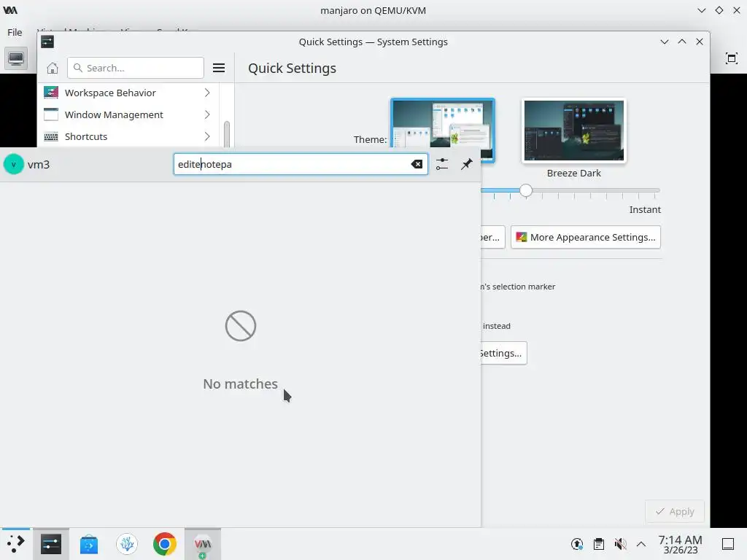Viewport: 747px width, 560px height.
Task: Click the Apply button
Action: (675, 511)
